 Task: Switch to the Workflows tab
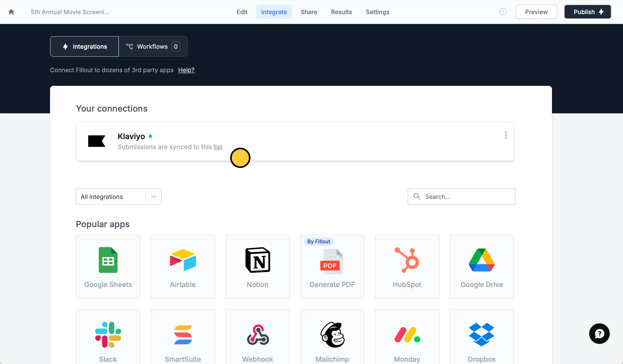(x=153, y=46)
